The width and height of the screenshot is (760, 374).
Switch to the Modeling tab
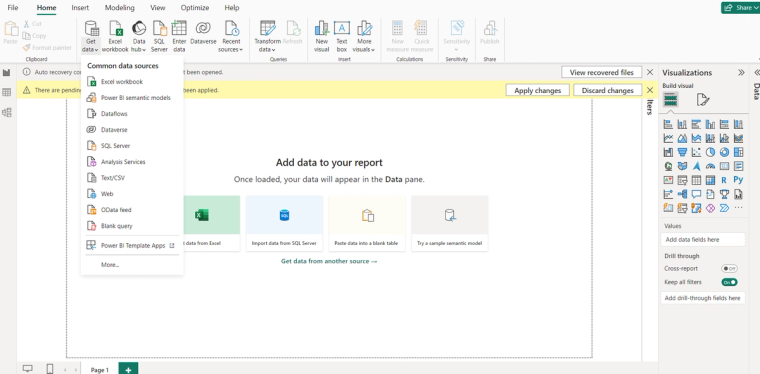point(120,8)
